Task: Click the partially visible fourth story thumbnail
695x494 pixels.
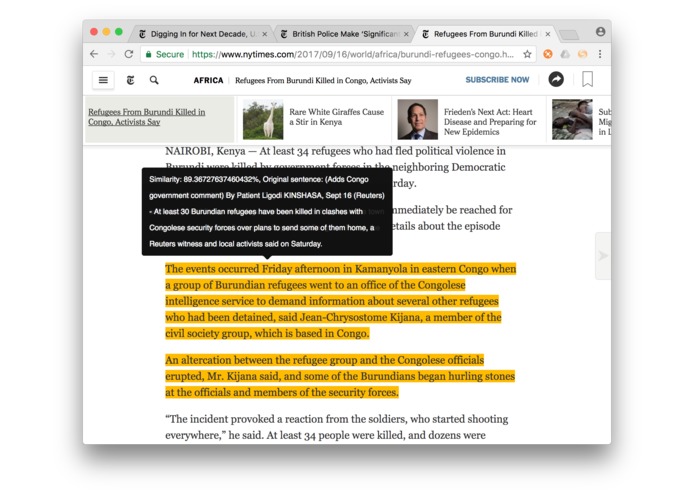Action: (572, 120)
